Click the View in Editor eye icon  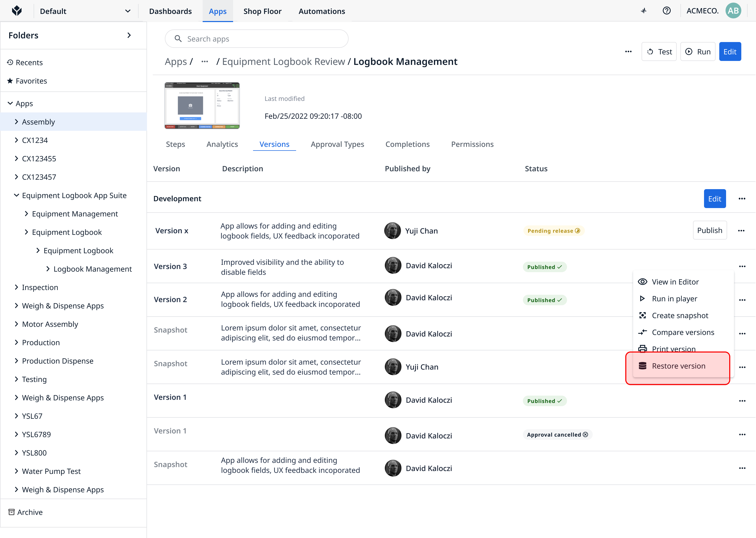642,282
